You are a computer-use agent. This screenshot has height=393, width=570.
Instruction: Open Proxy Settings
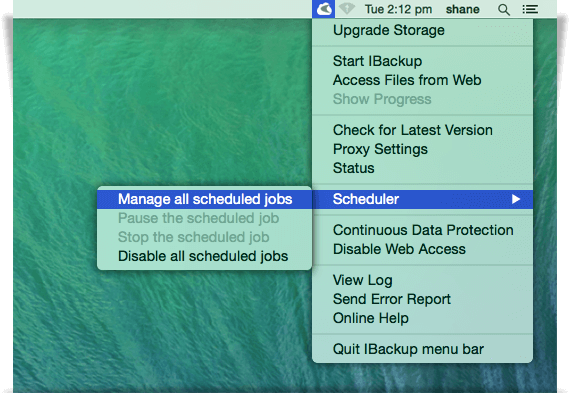coord(422,149)
